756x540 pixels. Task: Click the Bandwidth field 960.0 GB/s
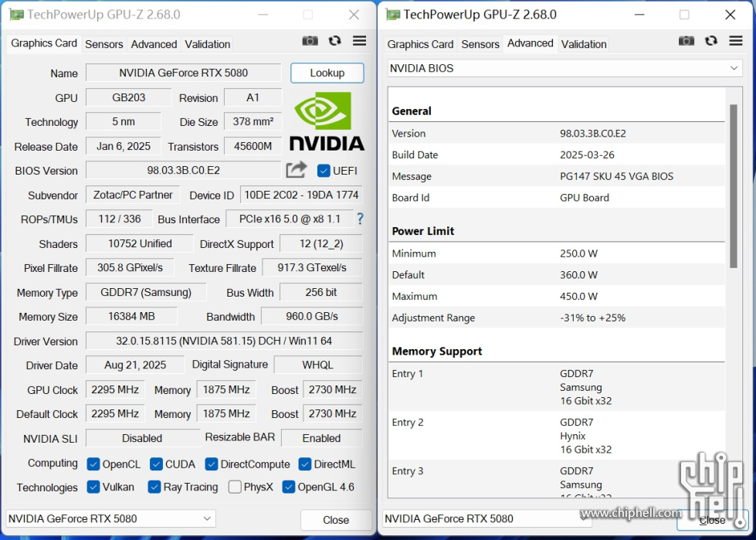(312, 316)
